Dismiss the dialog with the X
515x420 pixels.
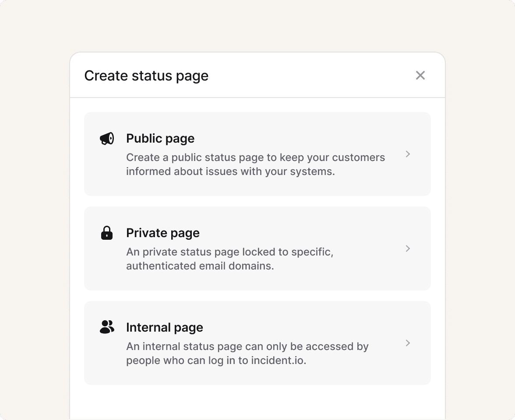click(x=420, y=75)
